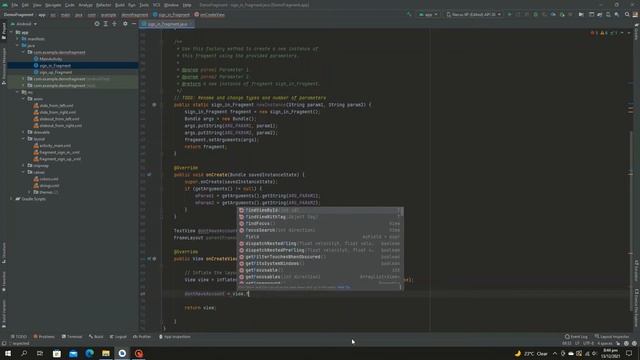Open the Edit menu
Viewport: 640px width, 360px height.
point(25,5)
